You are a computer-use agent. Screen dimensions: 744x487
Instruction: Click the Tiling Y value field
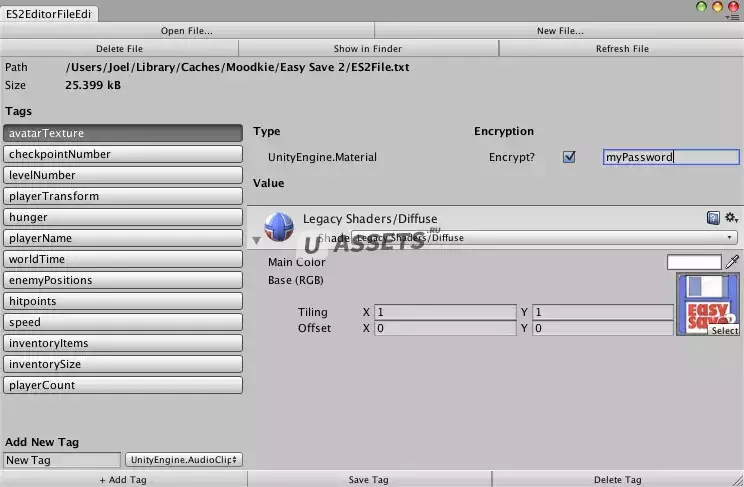[603, 312]
